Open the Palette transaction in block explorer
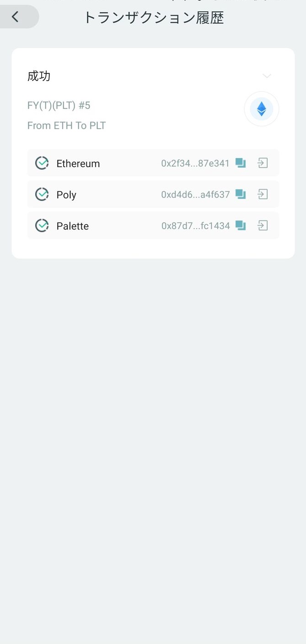Viewport: 306px width, 644px height. pyautogui.click(x=263, y=225)
